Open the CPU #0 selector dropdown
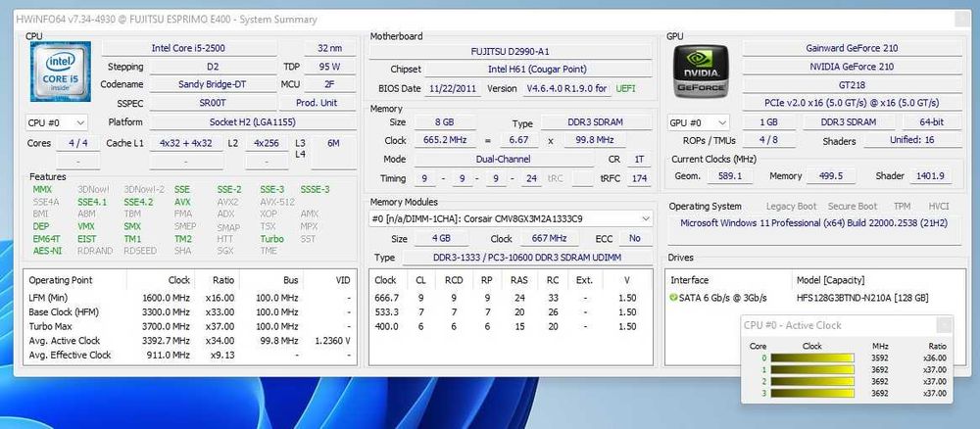980x429 pixels. click(56, 122)
